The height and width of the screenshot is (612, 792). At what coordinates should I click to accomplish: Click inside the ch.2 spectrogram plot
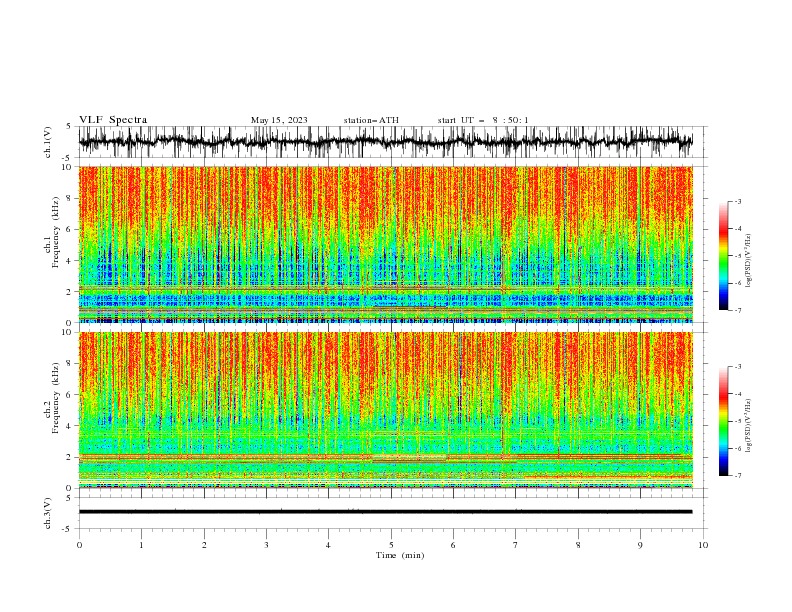tap(386, 410)
